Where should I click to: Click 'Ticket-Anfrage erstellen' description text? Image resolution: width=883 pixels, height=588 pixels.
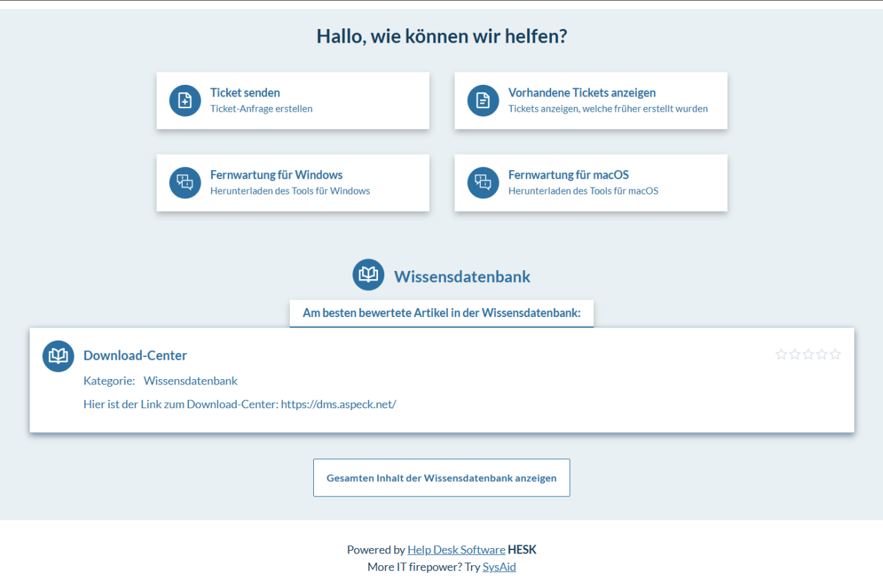261,108
